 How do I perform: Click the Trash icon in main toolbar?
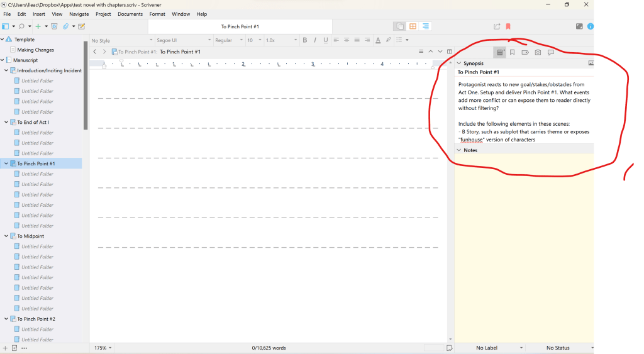point(54,26)
